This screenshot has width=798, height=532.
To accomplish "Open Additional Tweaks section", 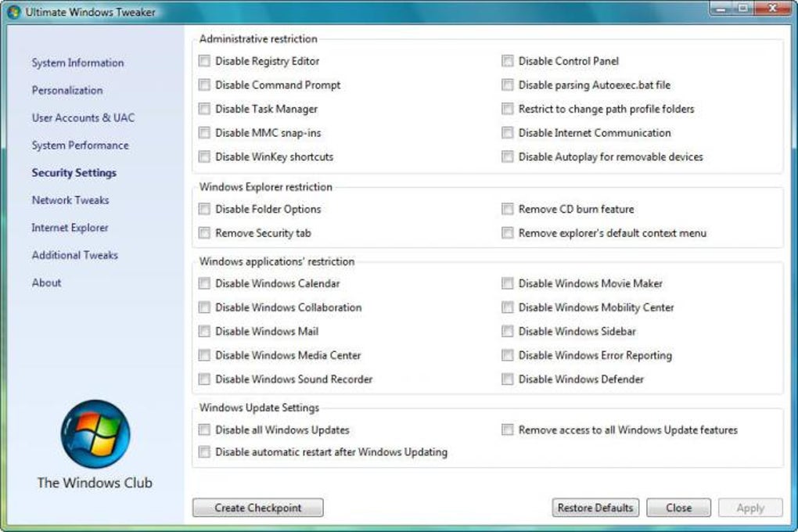I will point(75,256).
